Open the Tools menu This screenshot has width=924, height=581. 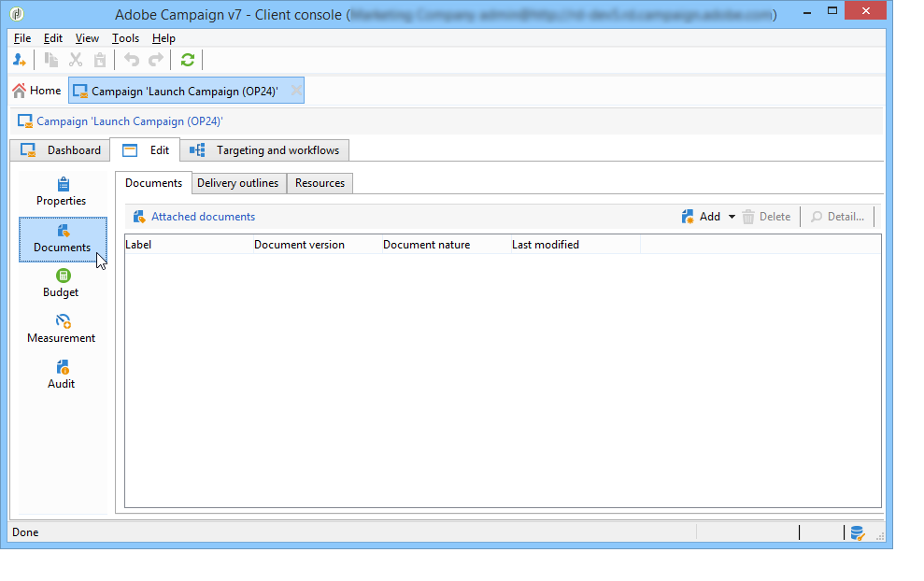tap(125, 38)
